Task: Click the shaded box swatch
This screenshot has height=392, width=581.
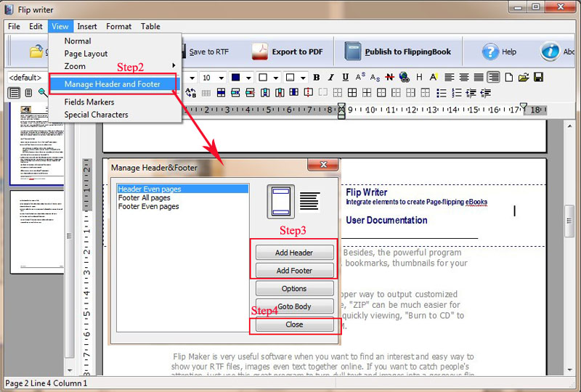Action: (290, 78)
